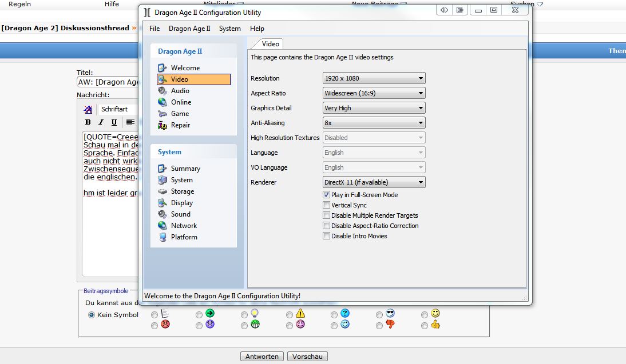Image resolution: width=626 pixels, height=364 pixels.
Task: Choose the blue question mark post symbol
Action: 334,315
